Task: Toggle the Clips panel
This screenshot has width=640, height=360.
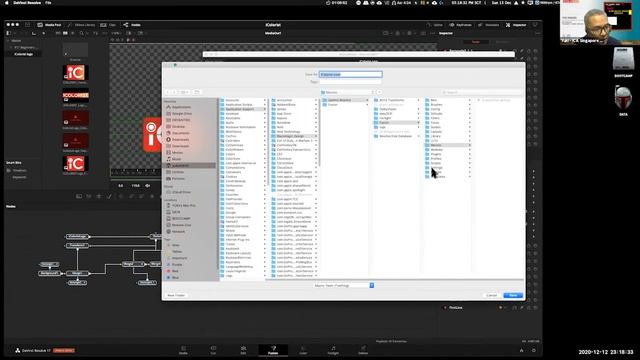Action: [109, 25]
